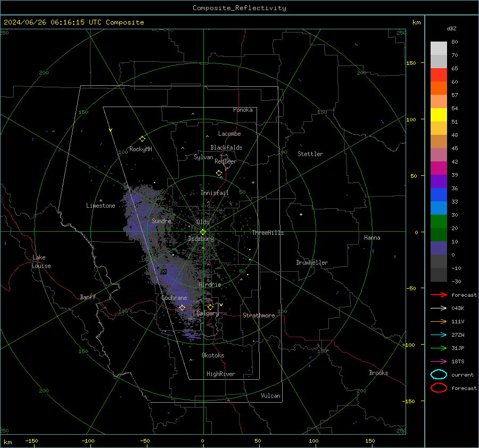Click the 18TS legend label

(x=458, y=362)
